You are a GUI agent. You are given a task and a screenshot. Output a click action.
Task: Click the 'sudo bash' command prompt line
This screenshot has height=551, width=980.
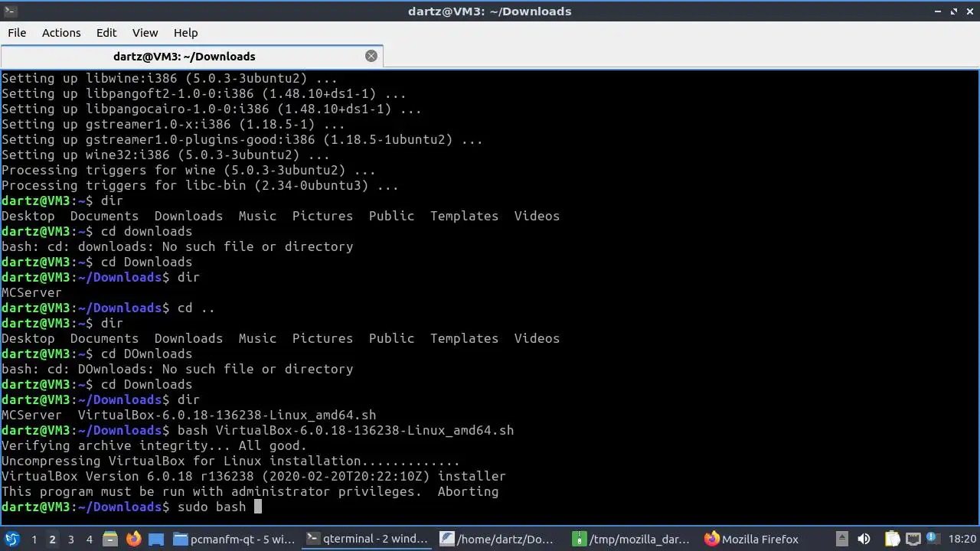(132, 507)
